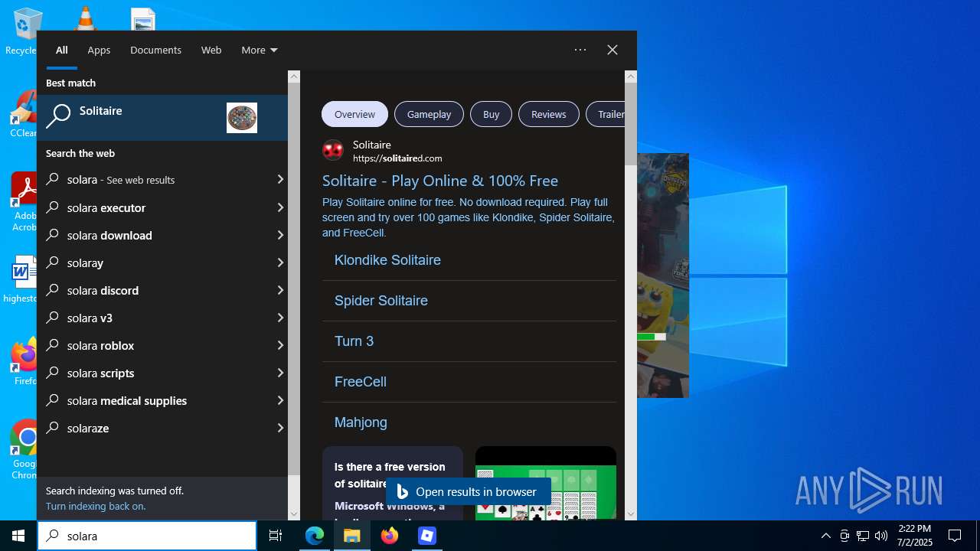This screenshot has width=980, height=551.
Task: Select the All search tab
Action: 62,50
